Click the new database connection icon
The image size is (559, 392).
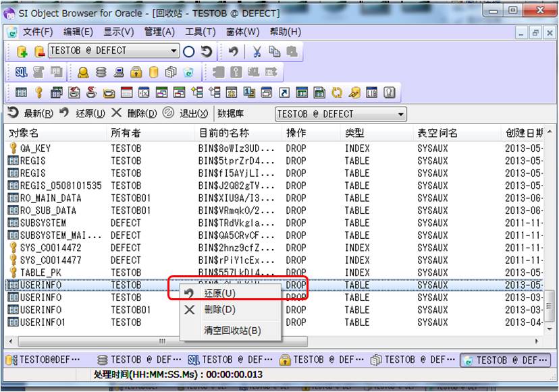pyautogui.click(x=22, y=51)
